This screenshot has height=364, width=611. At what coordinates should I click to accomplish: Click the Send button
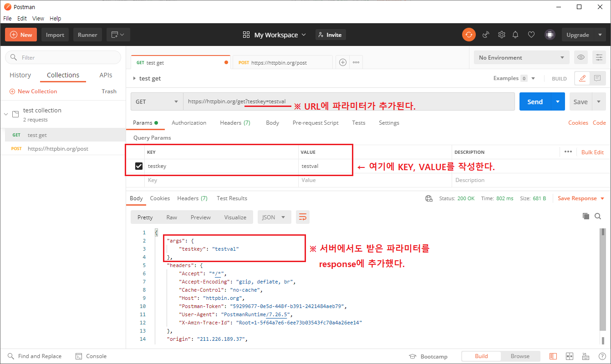(x=535, y=101)
